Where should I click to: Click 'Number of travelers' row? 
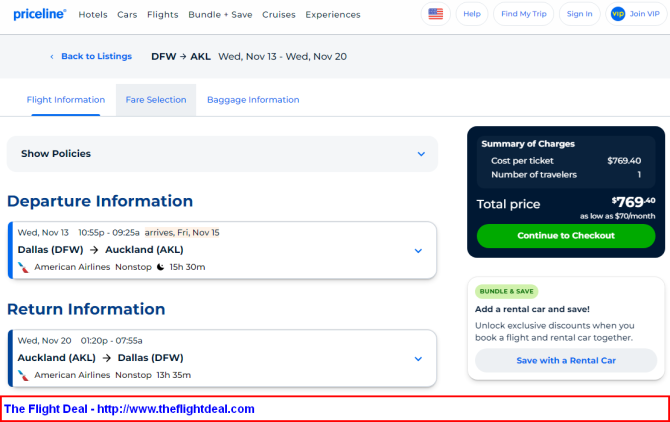566,175
